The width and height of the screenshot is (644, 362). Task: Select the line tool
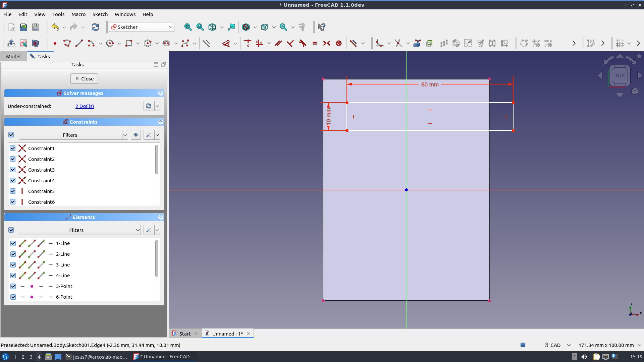pyautogui.click(x=79, y=43)
